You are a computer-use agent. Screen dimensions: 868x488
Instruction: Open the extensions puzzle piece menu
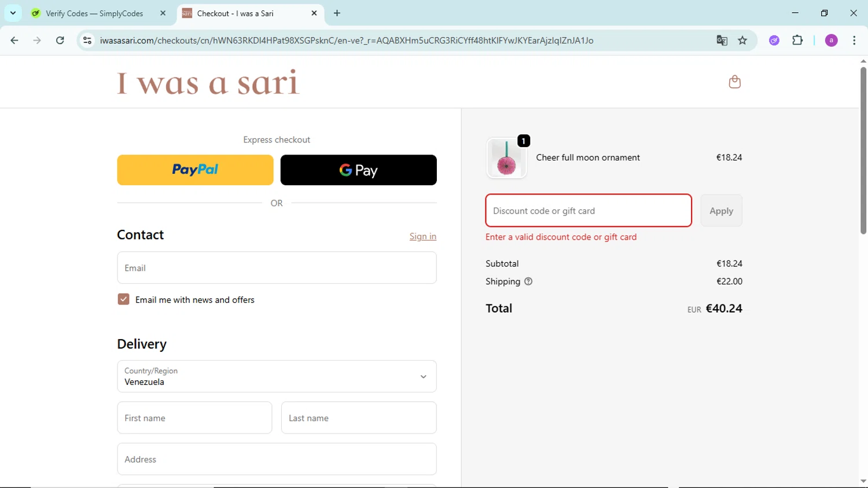[797, 41]
